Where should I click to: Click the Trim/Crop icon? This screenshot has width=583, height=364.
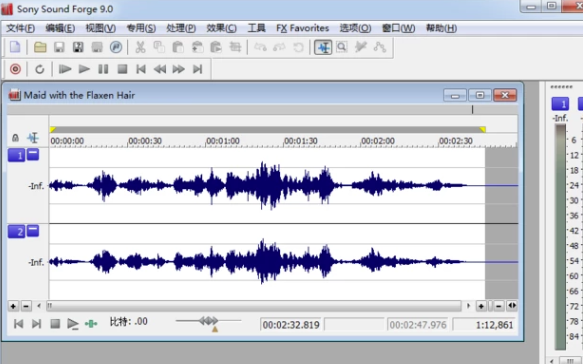coord(235,47)
